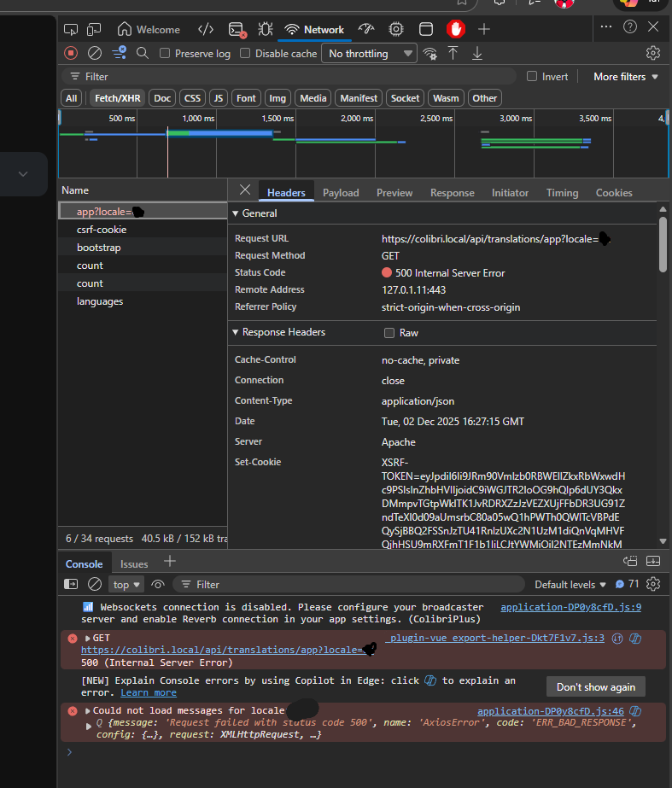672x788 pixels.
Task: Open network conditions wifi-gear icon
Action: point(429,53)
